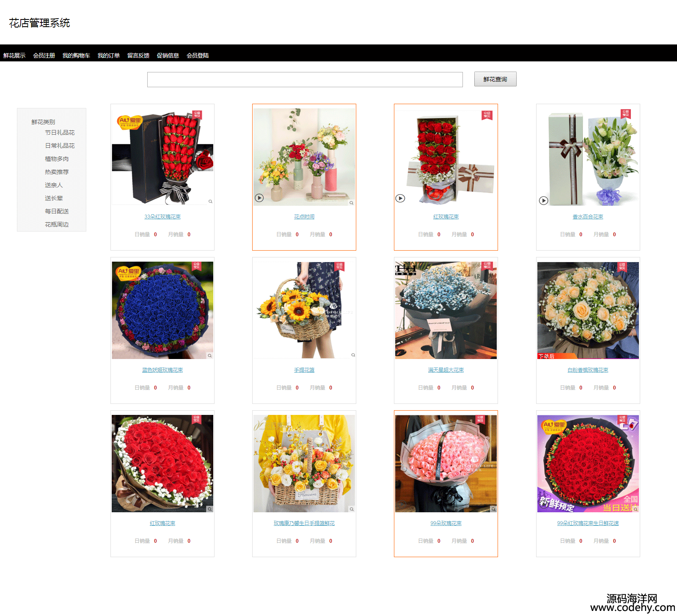Select 植物多肉 category in sidebar
The width and height of the screenshot is (677, 616).
coord(57,159)
